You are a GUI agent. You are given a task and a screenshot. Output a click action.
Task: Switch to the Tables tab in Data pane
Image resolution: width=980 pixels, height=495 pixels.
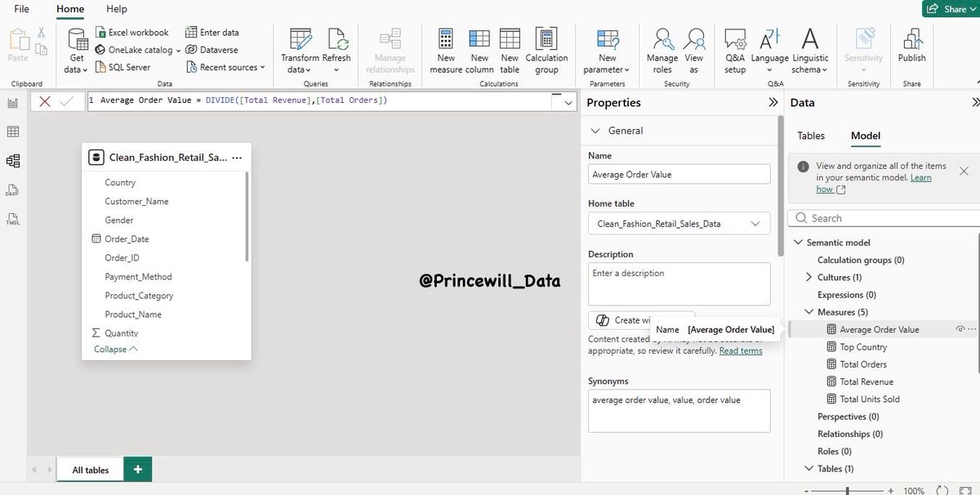[x=811, y=136]
